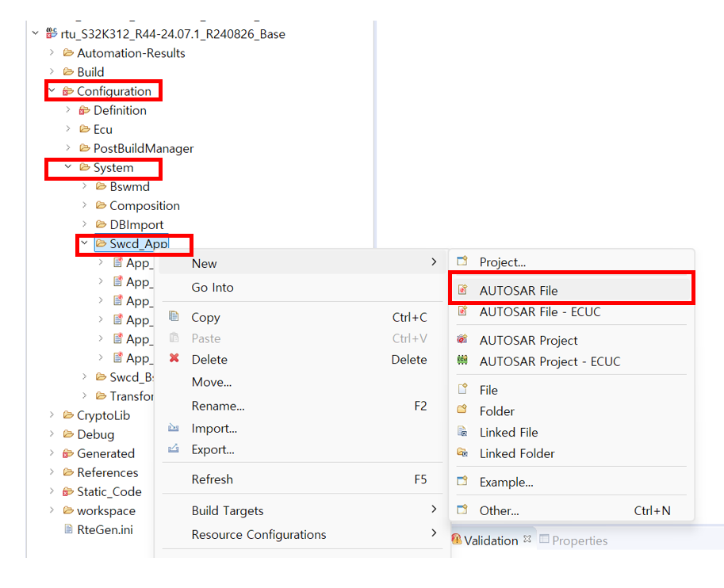This screenshot has height=588, width=724.
Task: Collapse the System folder tree node
Action: pyautogui.click(x=68, y=167)
